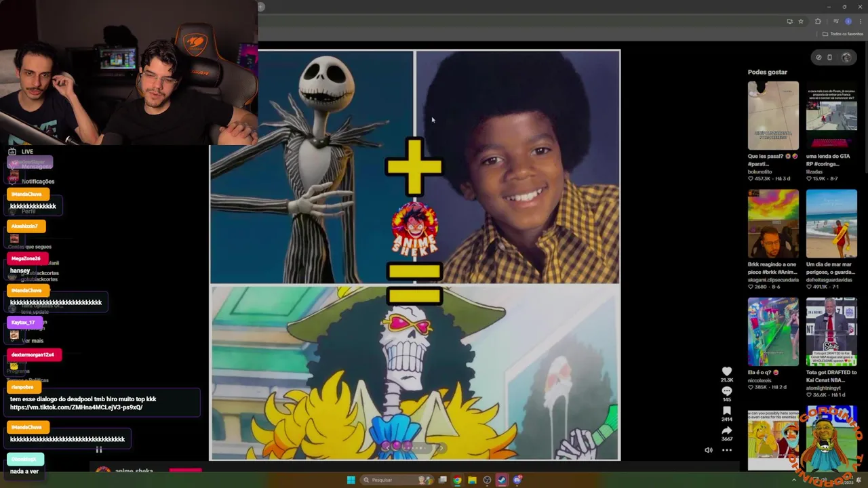
Task: Click the niccolereis username link
Action: click(x=760, y=380)
